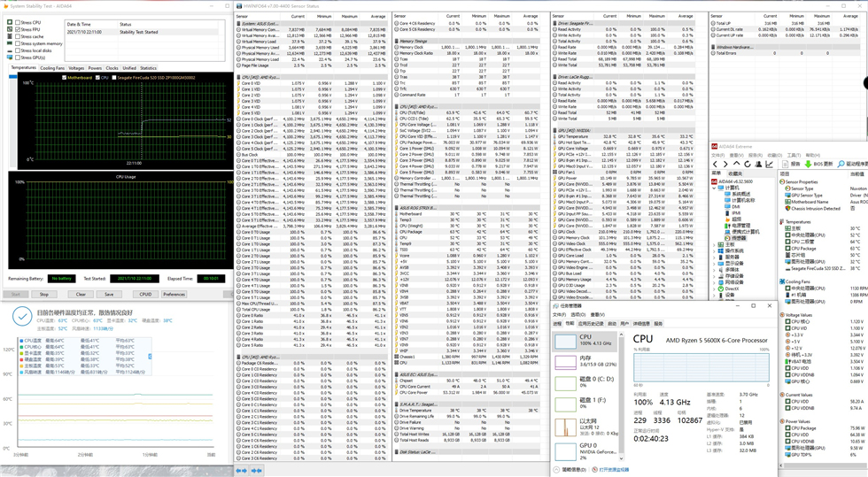This screenshot has width=868, height=477.
Task: Tick Stress system memory checkbox
Action: [17, 43]
